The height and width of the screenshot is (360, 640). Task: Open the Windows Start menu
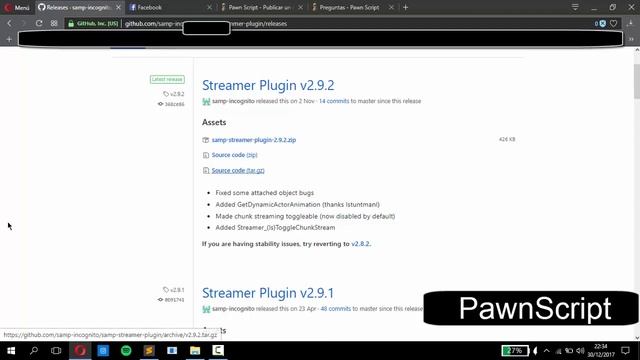(11, 351)
